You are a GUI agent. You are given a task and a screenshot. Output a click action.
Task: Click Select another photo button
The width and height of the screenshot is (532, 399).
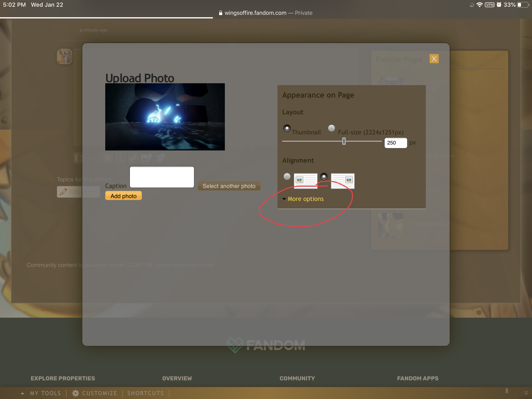click(x=229, y=186)
